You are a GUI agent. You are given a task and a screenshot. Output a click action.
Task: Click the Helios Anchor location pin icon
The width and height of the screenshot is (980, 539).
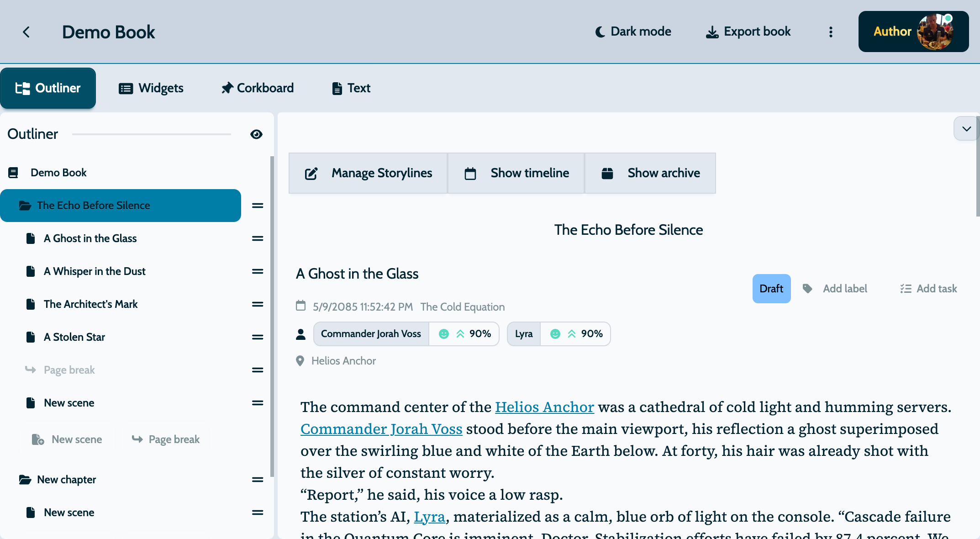point(300,361)
